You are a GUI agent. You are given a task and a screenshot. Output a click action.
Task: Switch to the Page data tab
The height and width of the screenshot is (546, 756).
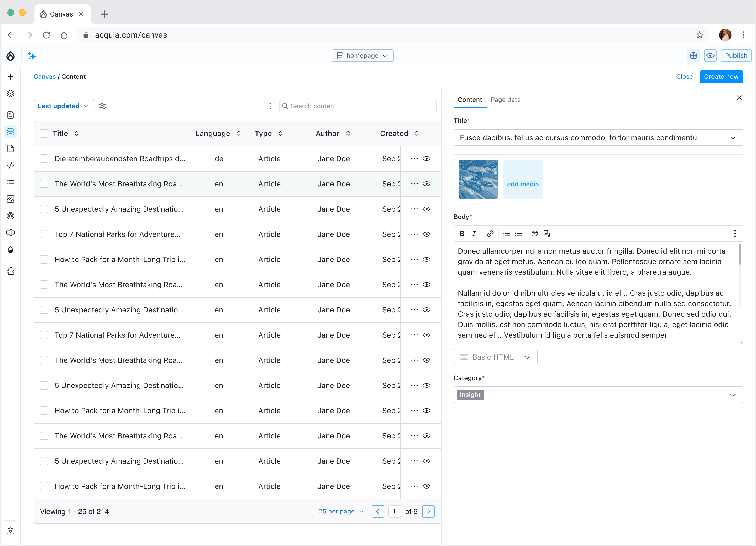pyautogui.click(x=505, y=100)
